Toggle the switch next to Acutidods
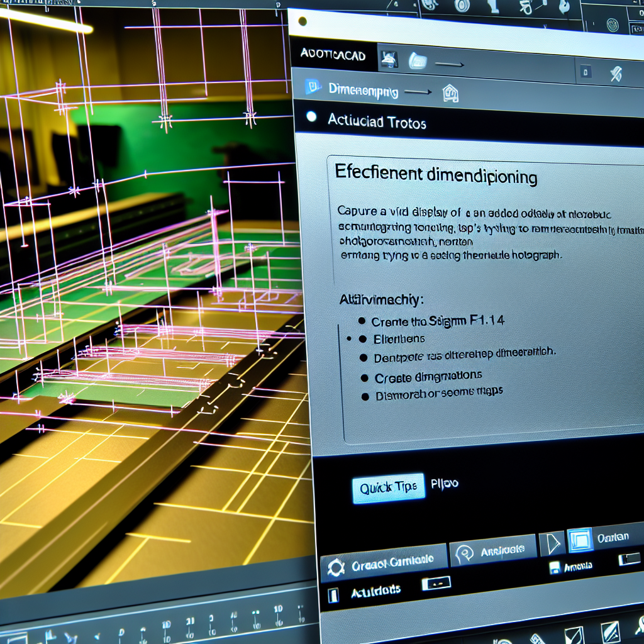This screenshot has height=644, width=644. [436, 584]
